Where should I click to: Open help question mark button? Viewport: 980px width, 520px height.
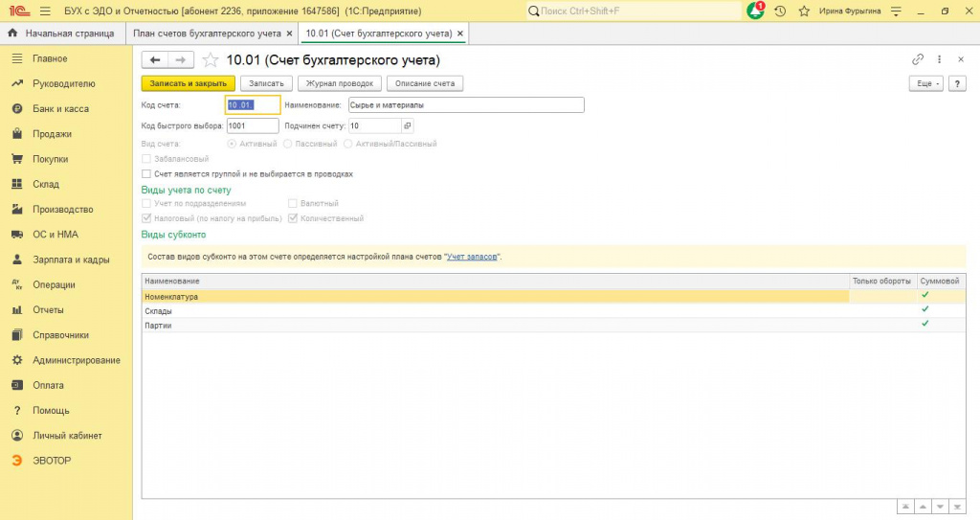pos(957,83)
